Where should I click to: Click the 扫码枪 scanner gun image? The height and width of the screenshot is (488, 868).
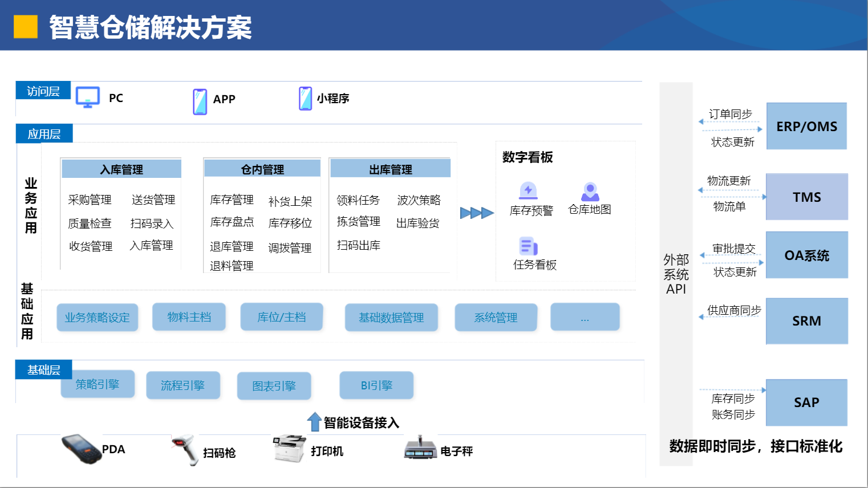pyautogui.click(x=186, y=450)
